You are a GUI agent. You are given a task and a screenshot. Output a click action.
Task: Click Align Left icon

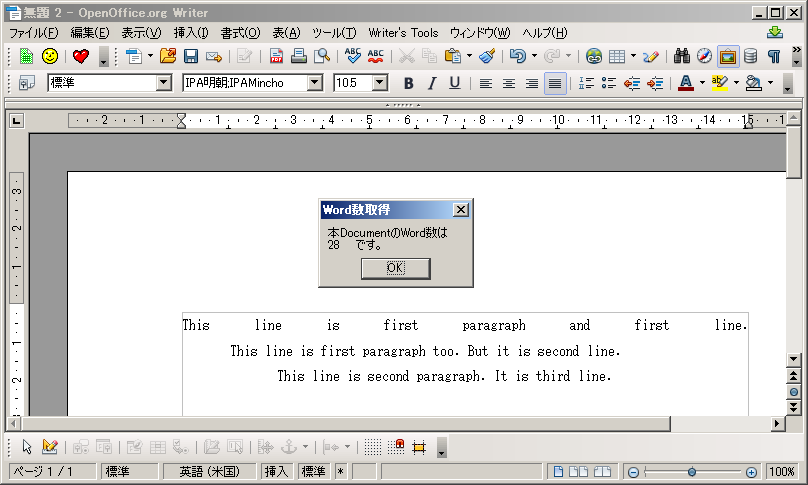click(x=485, y=83)
